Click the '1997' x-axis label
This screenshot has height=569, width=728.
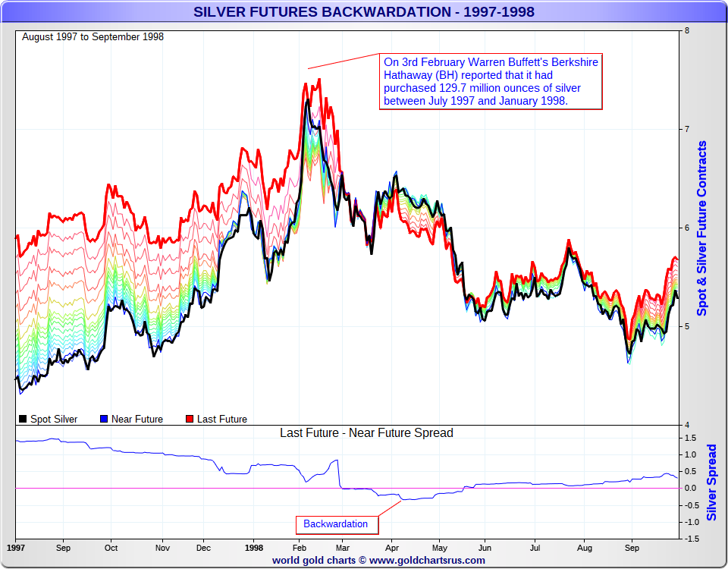point(15,548)
